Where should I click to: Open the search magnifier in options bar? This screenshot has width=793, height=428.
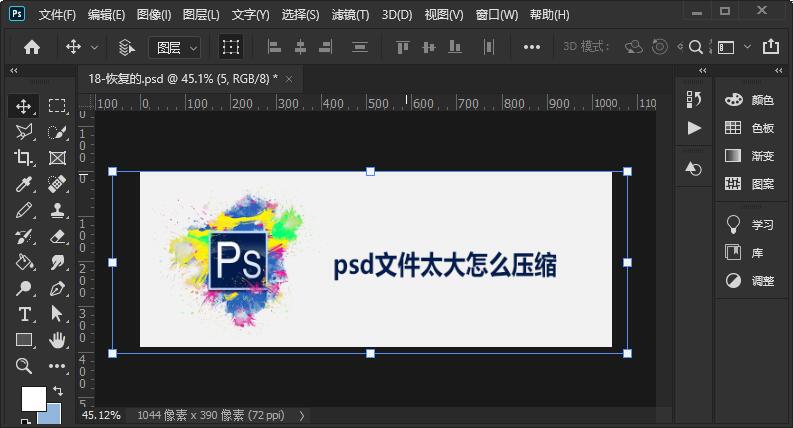[696, 47]
